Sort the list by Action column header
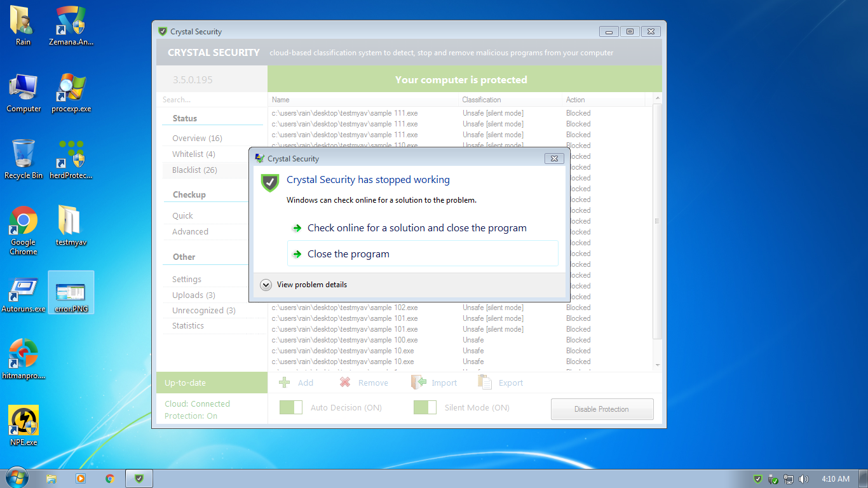Image resolution: width=868 pixels, height=488 pixels. 604,100
